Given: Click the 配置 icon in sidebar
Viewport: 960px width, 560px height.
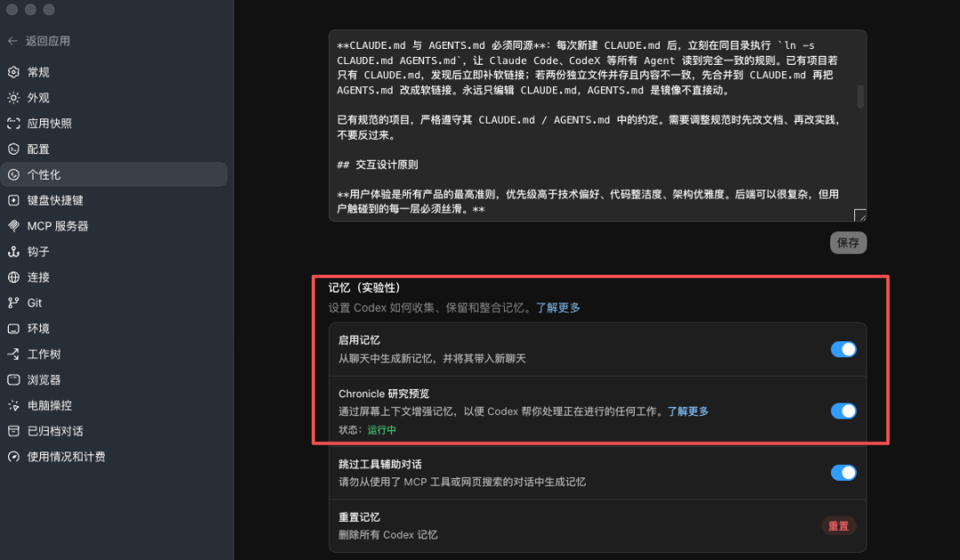Looking at the screenshot, I should [x=13, y=149].
